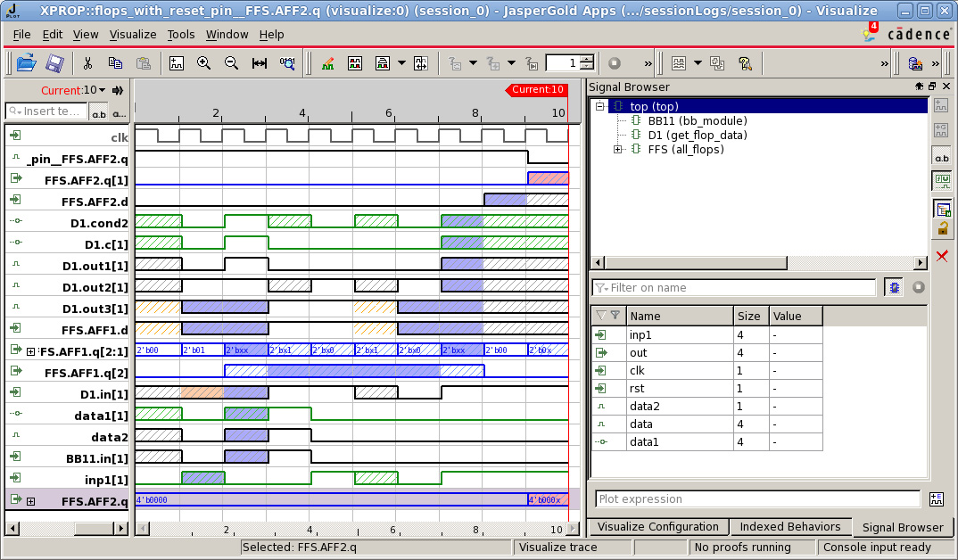Click the question mark magnifier icon
Viewport: 958px width, 560px height.
pos(745,63)
